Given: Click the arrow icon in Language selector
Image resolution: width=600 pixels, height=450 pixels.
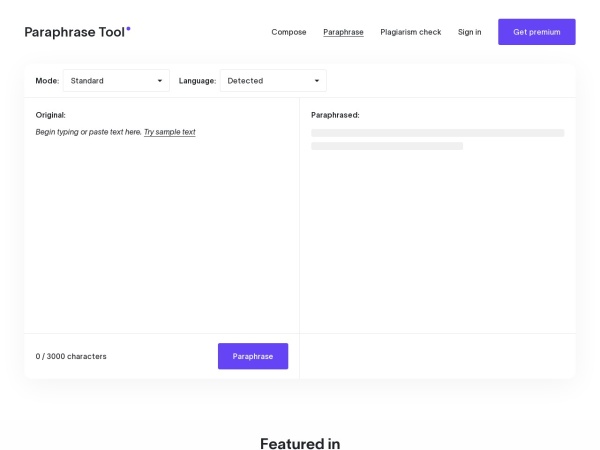Looking at the screenshot, I should 317,81.
